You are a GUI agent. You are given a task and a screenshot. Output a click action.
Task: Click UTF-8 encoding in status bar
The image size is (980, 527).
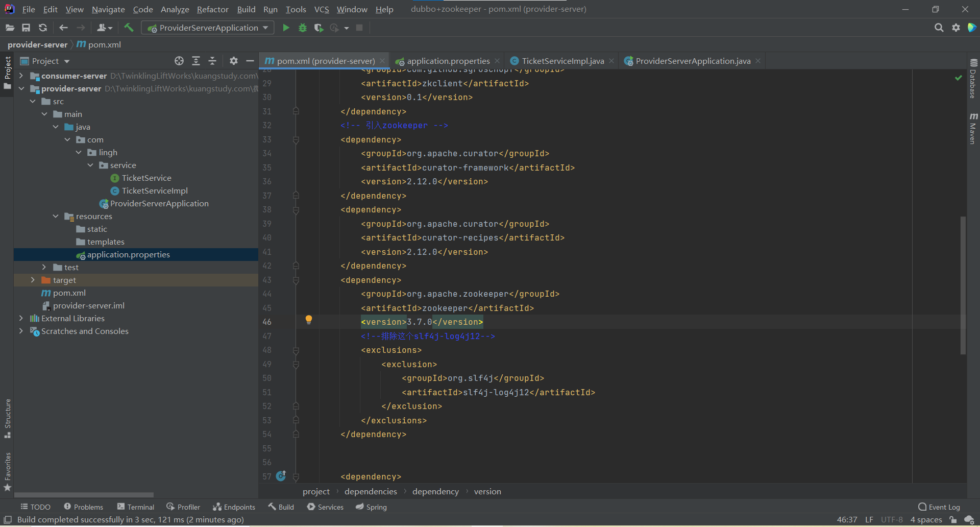point(892,520)
